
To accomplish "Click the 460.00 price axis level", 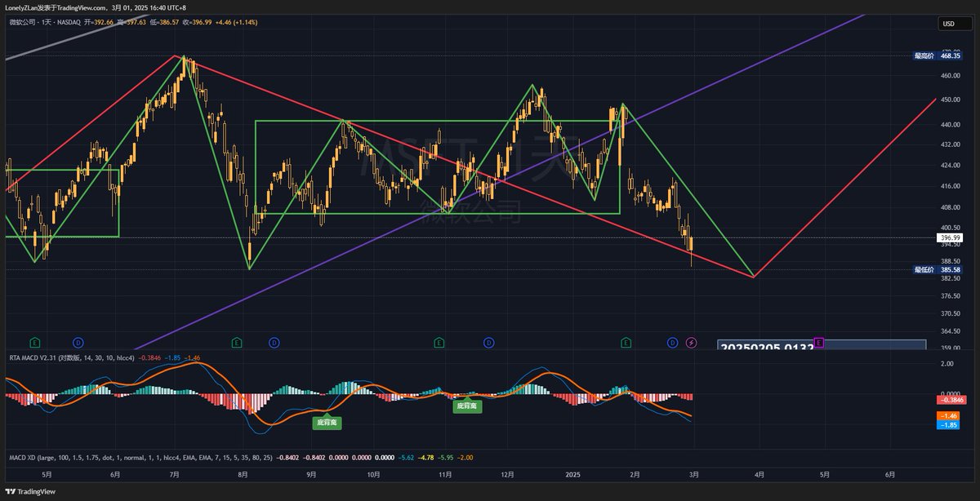I will tap(951, 76).
